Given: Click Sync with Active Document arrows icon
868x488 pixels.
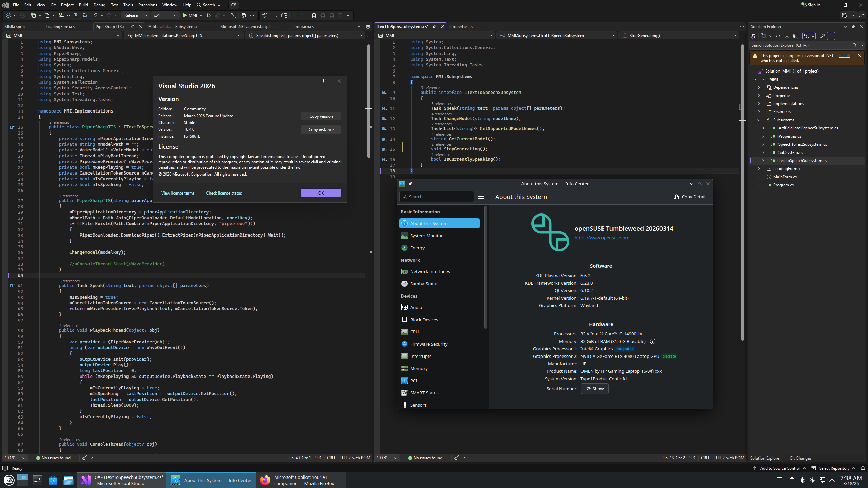Looking at the screenshot, I should [778, 36].
